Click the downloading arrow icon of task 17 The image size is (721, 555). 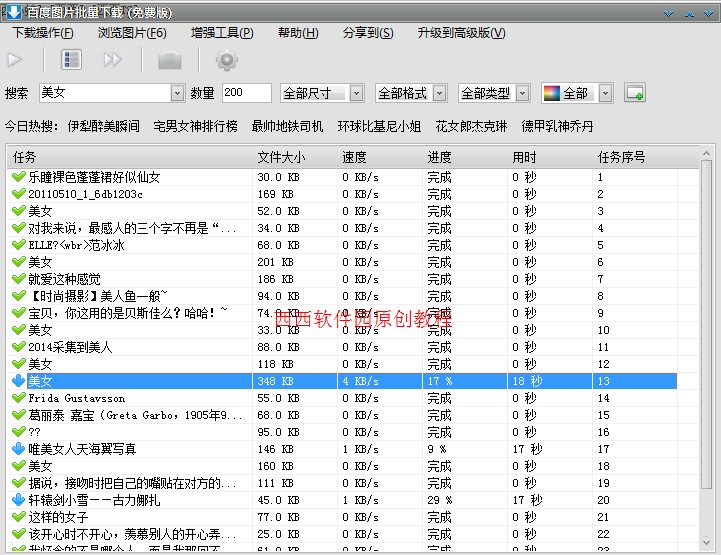click(x=18, y=449)
